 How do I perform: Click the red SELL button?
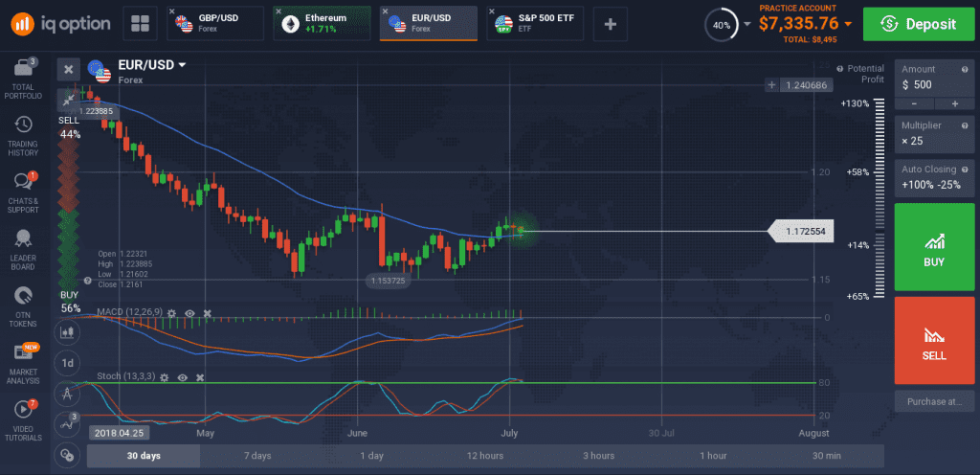pyautogui.click(x=934, y=340)
